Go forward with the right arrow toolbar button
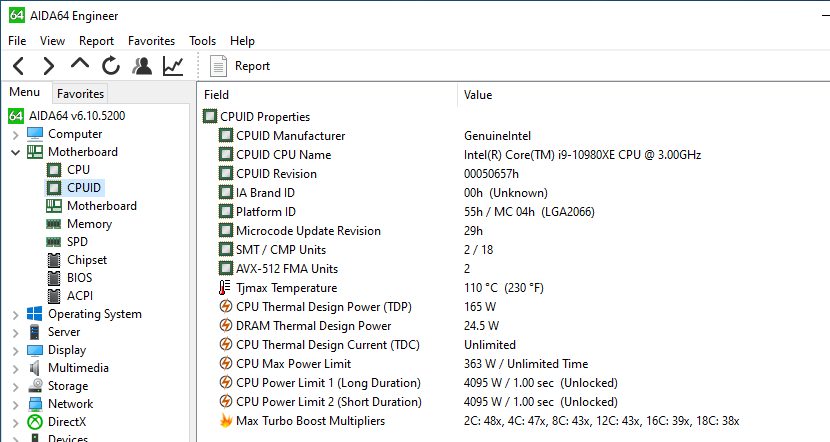 49,66
